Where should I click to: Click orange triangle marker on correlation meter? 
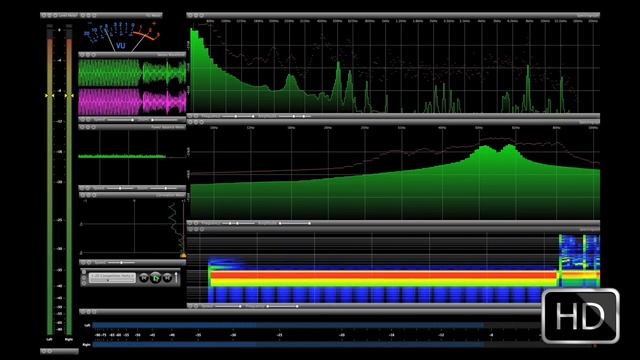point(183,255)
